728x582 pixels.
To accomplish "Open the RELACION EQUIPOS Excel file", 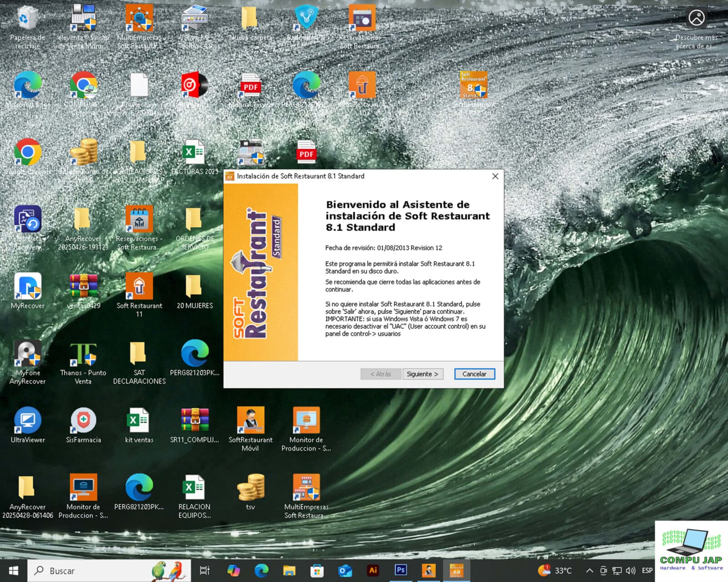I will pos(194,488).
